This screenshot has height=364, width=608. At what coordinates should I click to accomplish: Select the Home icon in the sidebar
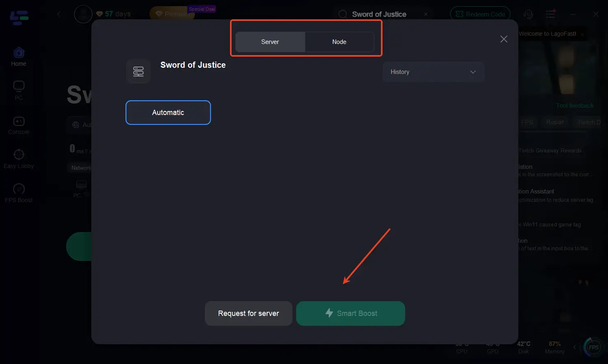[18, 55]
